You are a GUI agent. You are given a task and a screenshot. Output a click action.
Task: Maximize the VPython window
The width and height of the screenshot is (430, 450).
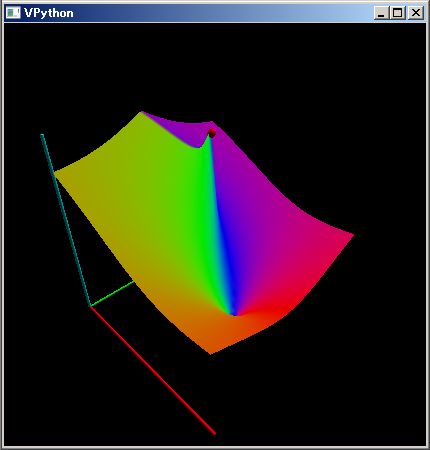click(398, 13)
